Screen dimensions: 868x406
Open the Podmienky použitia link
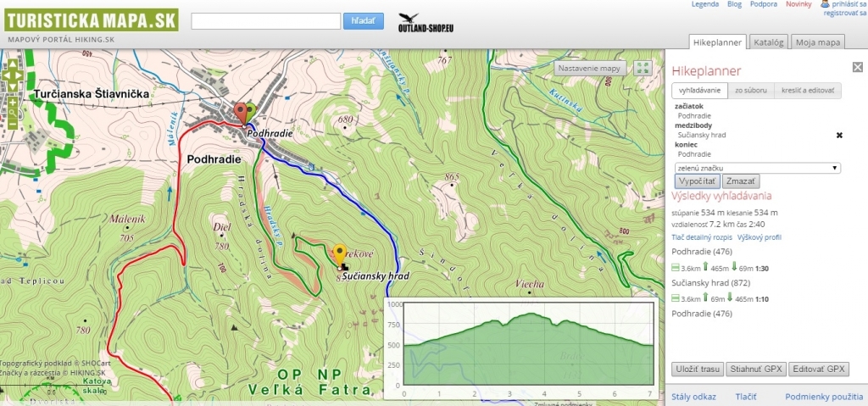[x=824, y=397]
